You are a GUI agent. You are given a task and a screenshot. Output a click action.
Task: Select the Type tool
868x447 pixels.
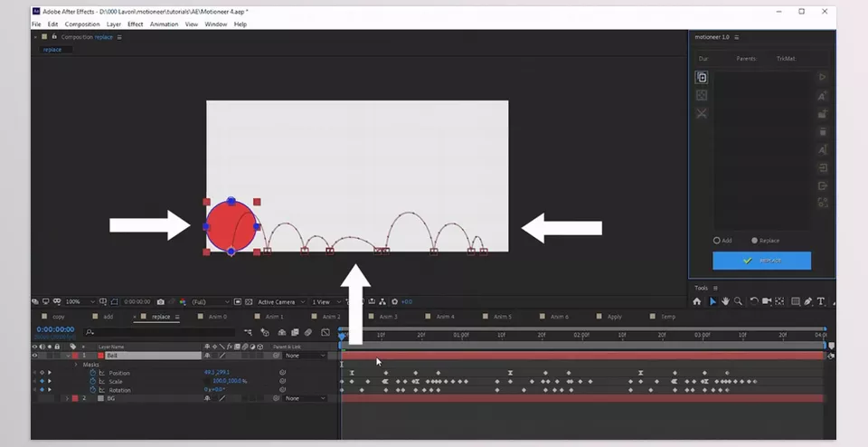click(x=821, y=301)
